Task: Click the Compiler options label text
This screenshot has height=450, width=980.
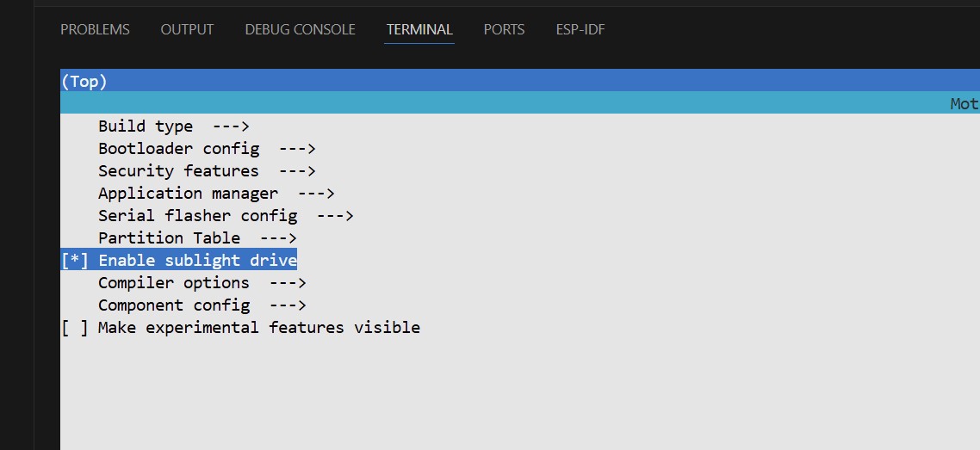Action: [173, 283]
